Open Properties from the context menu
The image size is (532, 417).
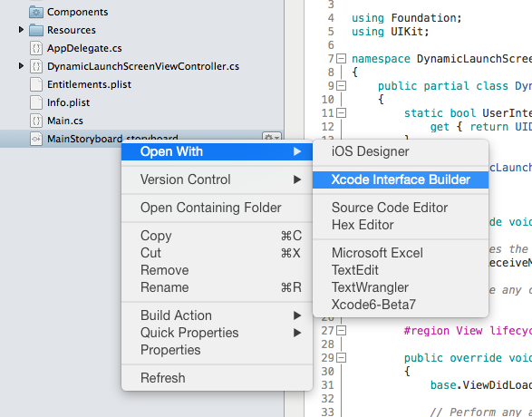tap(217, 350)
